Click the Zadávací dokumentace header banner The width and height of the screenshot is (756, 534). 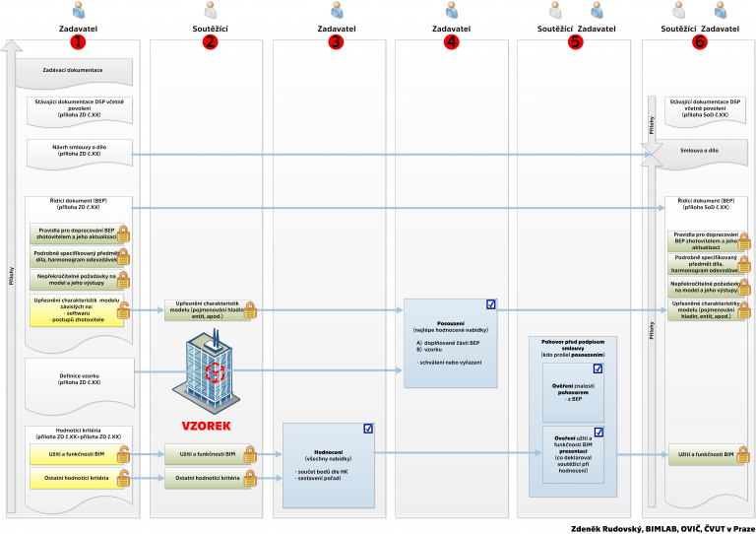coord(77,71)
